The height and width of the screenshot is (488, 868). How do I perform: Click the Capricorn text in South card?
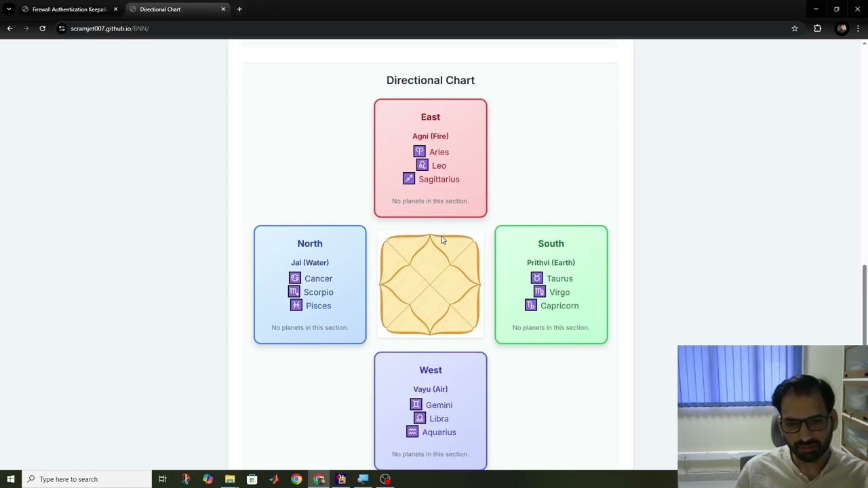point(559,306)
